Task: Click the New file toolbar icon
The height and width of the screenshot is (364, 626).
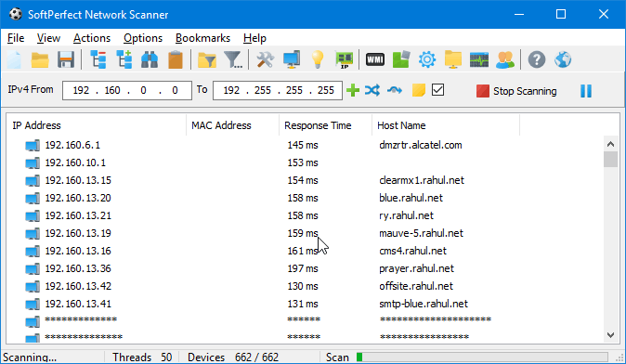Action: pyautogui.click(x=14, y=60)
